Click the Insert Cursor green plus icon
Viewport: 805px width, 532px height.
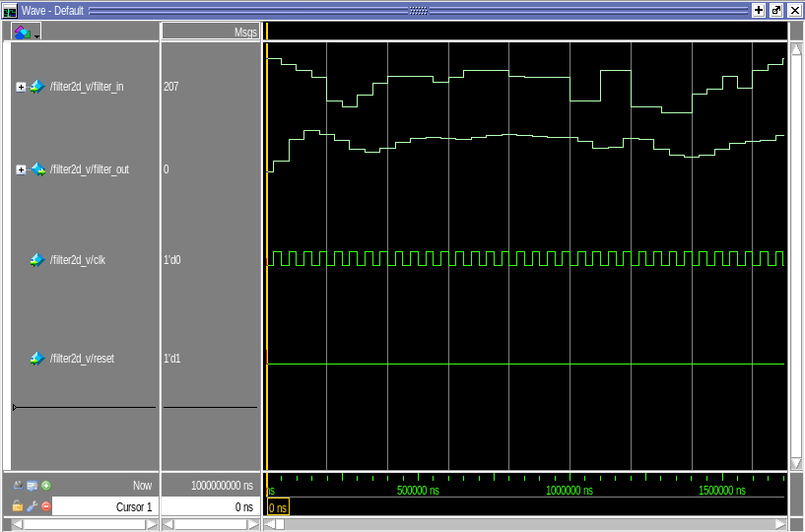coord(46,486)
